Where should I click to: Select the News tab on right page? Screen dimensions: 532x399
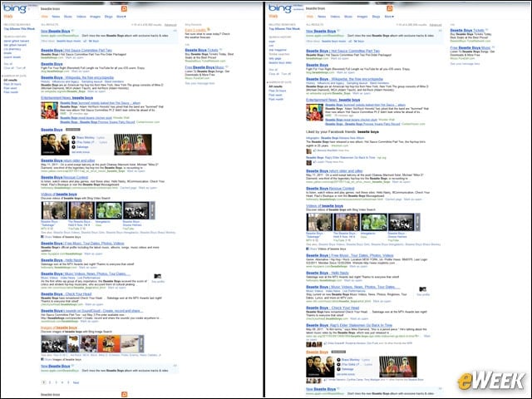[x=322, y=17]
